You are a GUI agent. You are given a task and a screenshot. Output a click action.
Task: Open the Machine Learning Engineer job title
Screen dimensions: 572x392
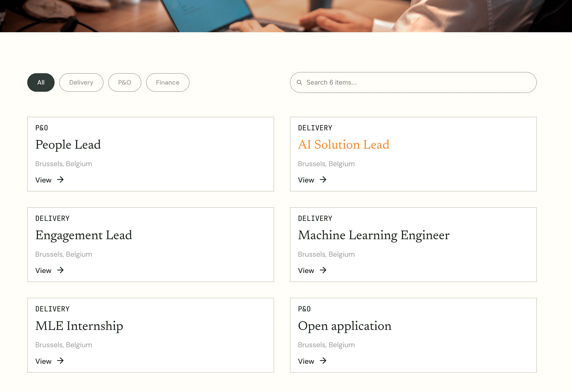374,235
